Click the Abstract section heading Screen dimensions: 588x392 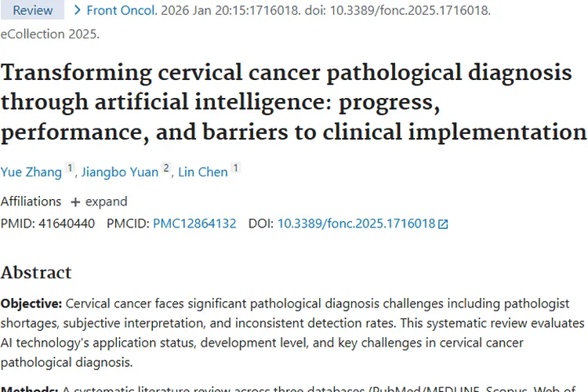click(36, 272)
